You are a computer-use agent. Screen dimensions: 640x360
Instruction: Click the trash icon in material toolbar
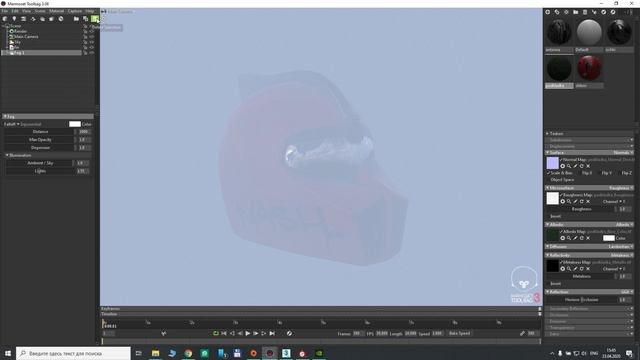pos(585,12)
